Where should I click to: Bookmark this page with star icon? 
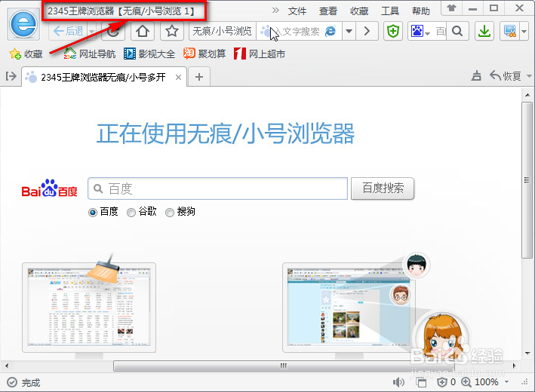(172, 32)
